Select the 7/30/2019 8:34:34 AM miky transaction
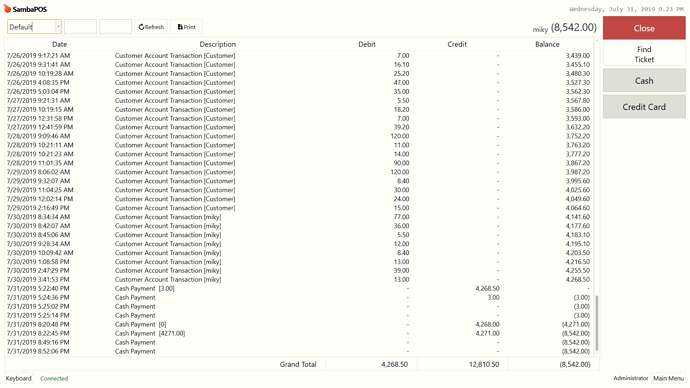The height and width of the screenshot is (388, 690). click(299, 217)
